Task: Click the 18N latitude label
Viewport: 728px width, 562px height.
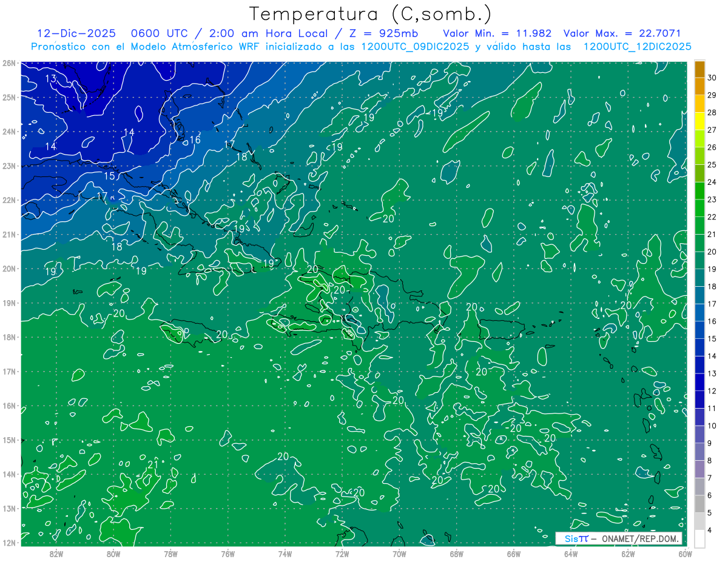Action: click(x=8, y=337)
